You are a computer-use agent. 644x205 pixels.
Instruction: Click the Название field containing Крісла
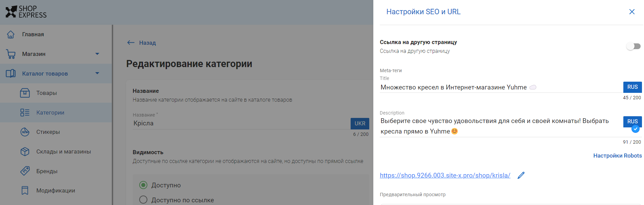point(242,123)
